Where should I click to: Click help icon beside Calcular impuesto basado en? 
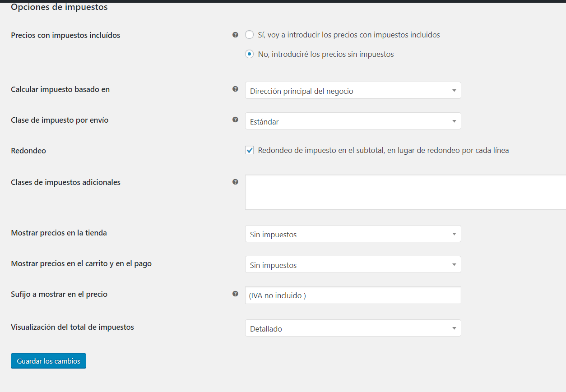[x=235, y=89]
